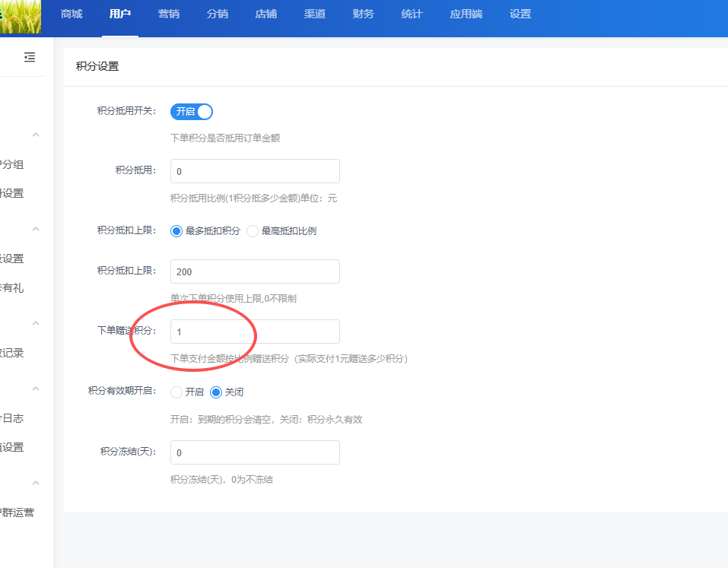Viewport: 728px width, 568px height.
Task: Select the 最多抵扣积分 radio option
Action: (177, 231)
